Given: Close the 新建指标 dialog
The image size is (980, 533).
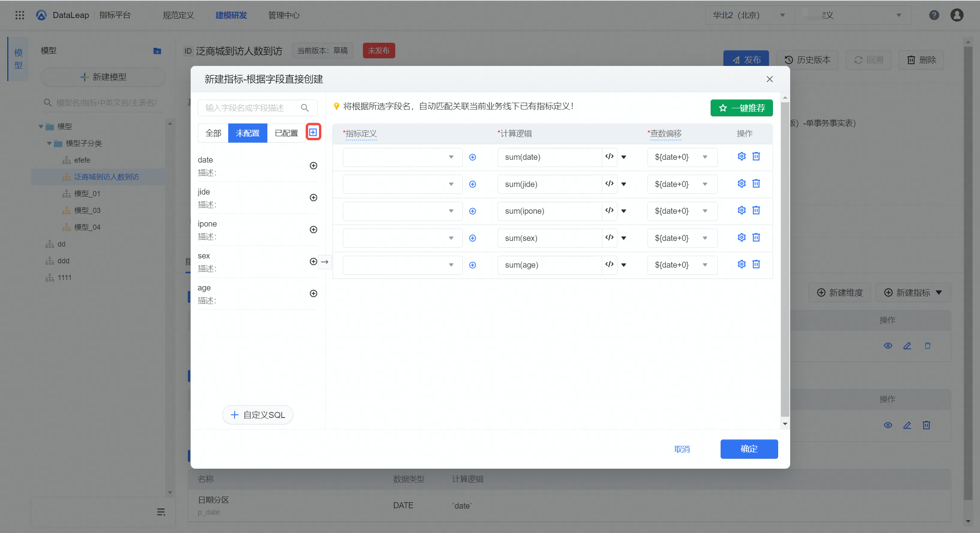Looking at the screenshot, I should coord(769,79).
